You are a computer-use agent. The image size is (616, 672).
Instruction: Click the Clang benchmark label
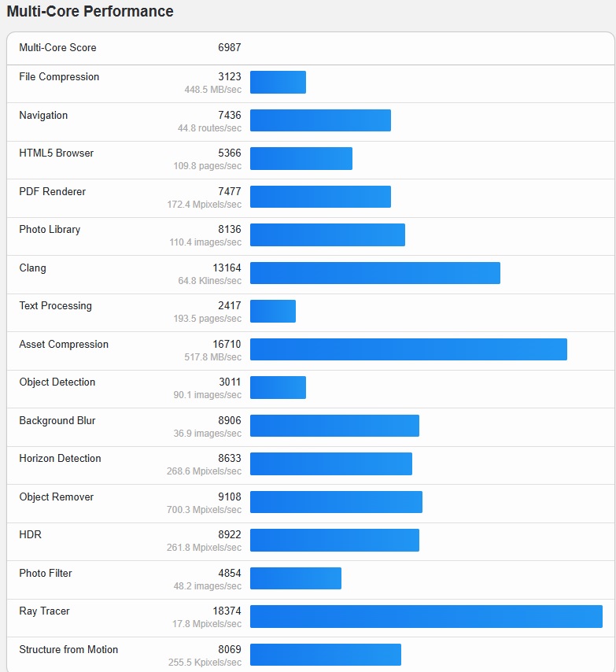point(33,268)
